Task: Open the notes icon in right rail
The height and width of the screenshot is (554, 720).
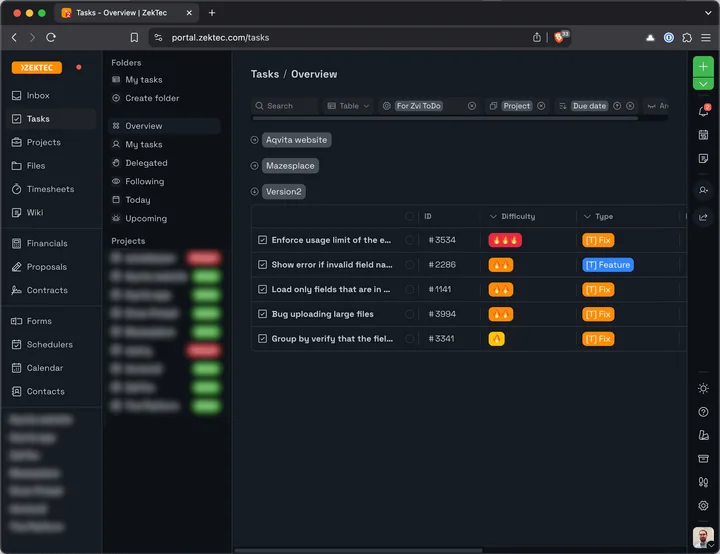Action: [x=703, y=158]
